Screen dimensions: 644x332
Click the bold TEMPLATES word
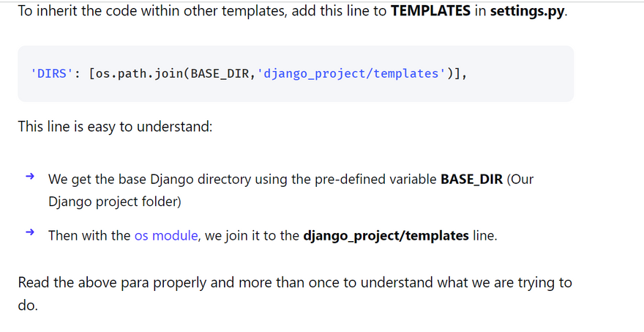[x=430, y=12]
